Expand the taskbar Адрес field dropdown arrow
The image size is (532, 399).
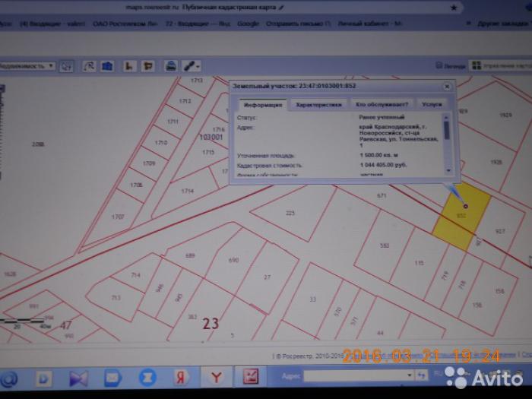click(x=410, y=375)
